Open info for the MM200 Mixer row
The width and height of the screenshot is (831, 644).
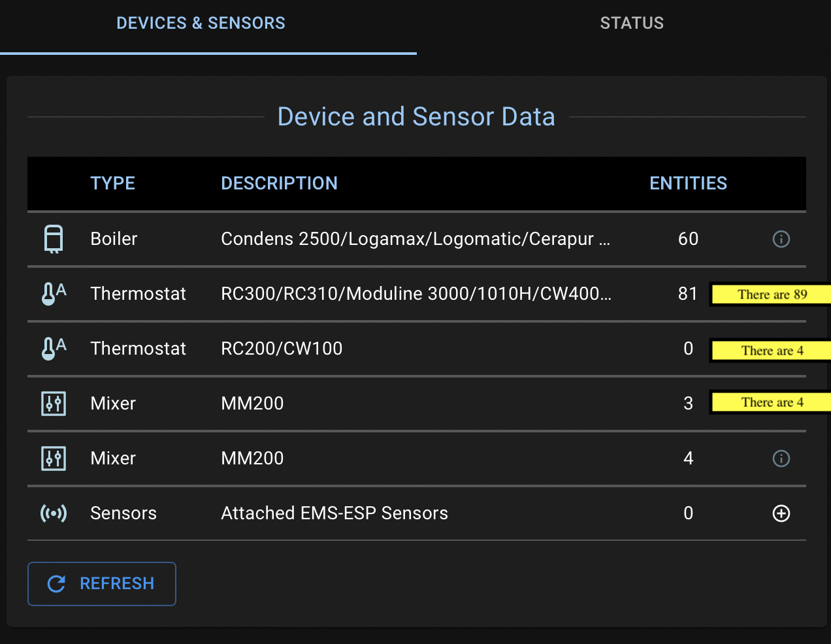(x=781, y=459)
